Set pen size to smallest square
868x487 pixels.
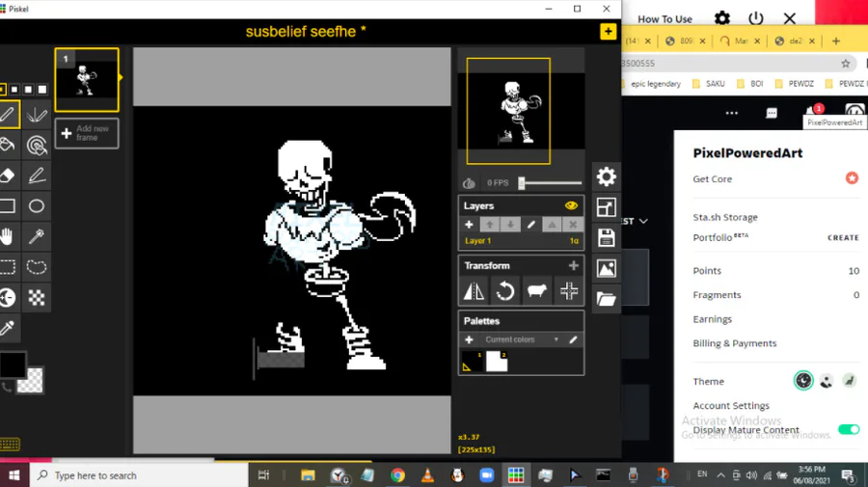2,89
